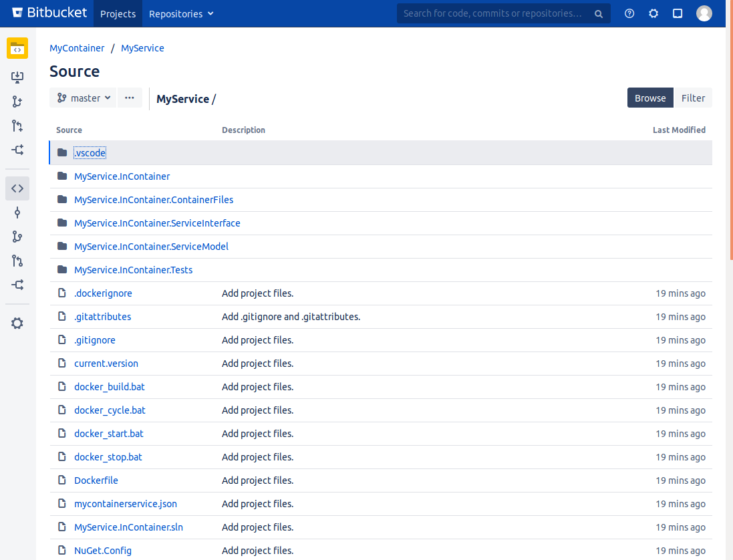Viewport: 733px width, 560px height.
Task: Click '19 mins ago' in .dockerignore row
Action: [680, 293]
